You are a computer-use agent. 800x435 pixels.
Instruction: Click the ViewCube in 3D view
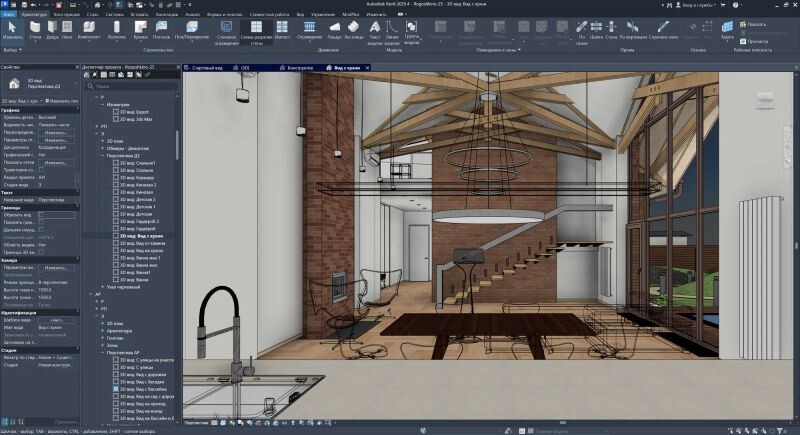click(x=765, y=100)
